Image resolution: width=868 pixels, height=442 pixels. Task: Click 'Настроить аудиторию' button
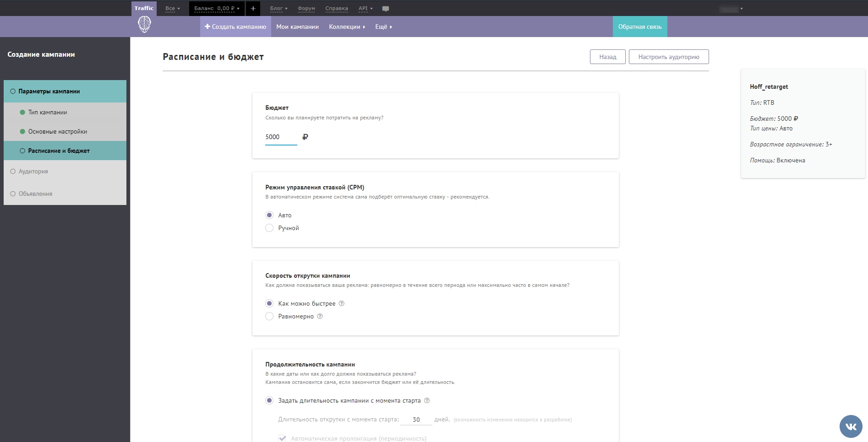click(x=669, y=57)
